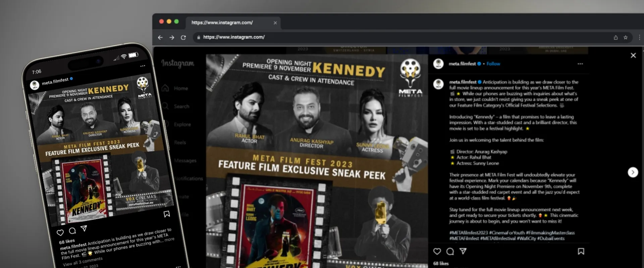
Task: Close the post overlay with X
Action: coord(633,55)
